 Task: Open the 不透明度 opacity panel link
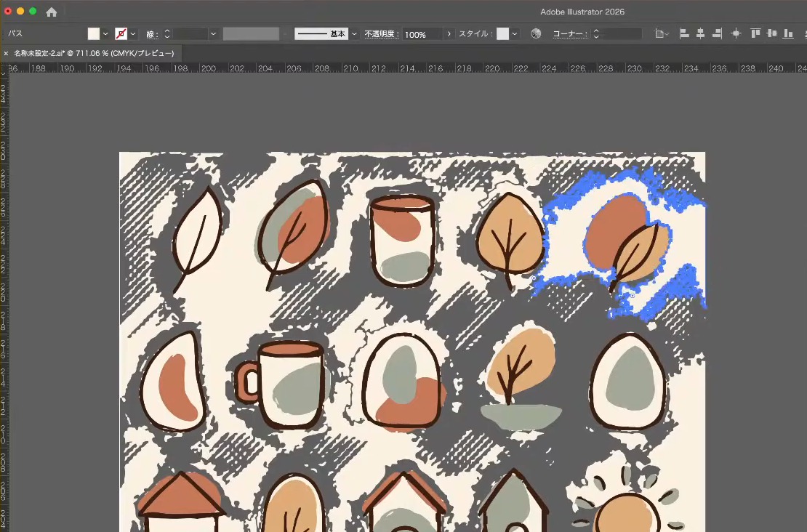[x=382, y=34]
